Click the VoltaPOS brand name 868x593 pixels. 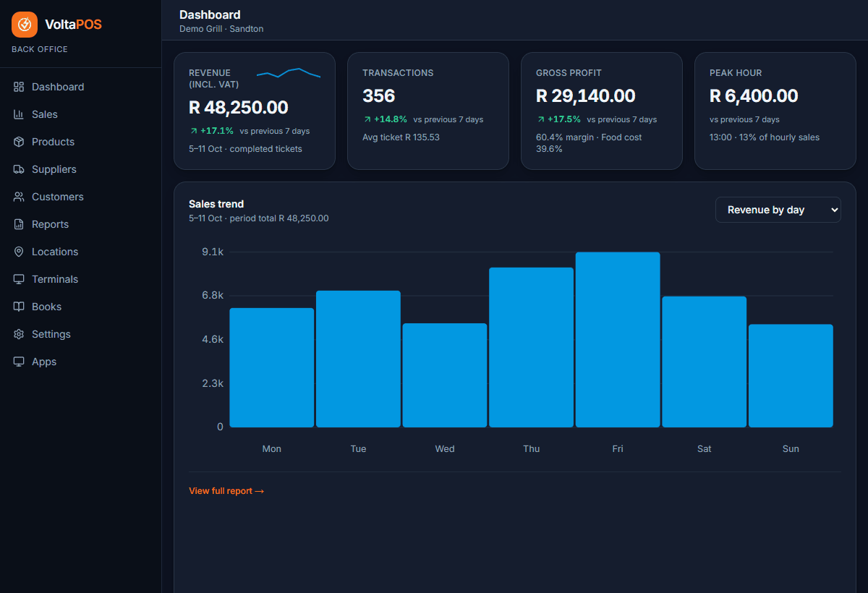(73, 25)
